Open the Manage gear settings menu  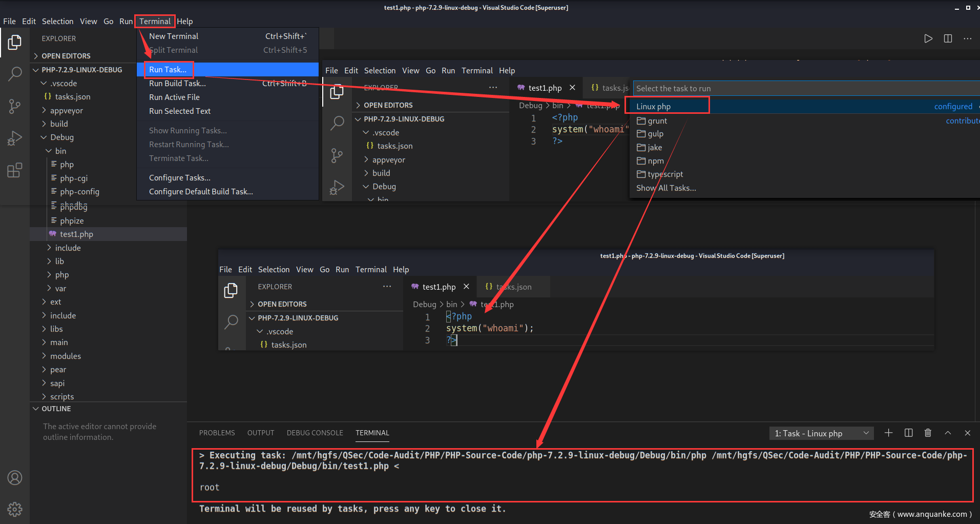(15, 509)
